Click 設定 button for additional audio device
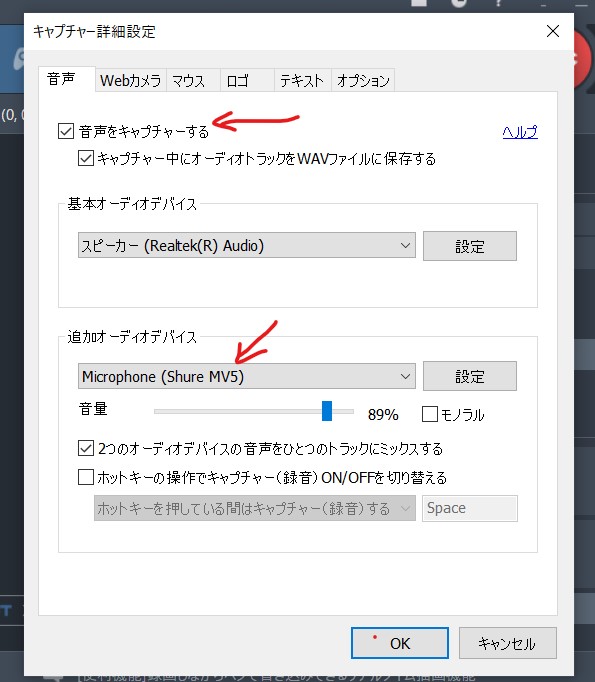This screenshot has height=682, width=595. click(x=470, y=376)
